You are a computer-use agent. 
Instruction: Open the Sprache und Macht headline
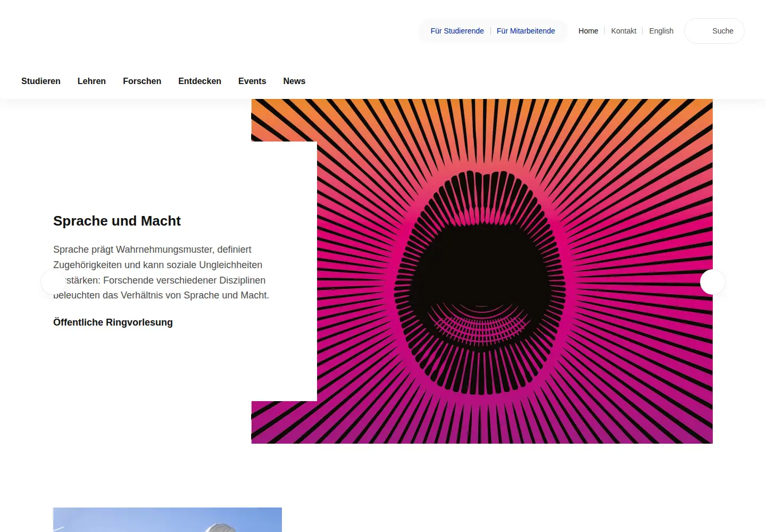click(117, 221)
